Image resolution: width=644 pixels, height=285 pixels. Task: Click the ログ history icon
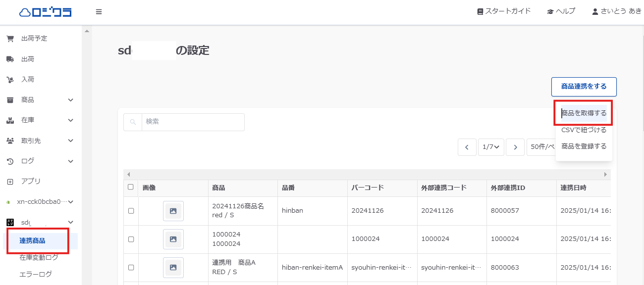10,161
